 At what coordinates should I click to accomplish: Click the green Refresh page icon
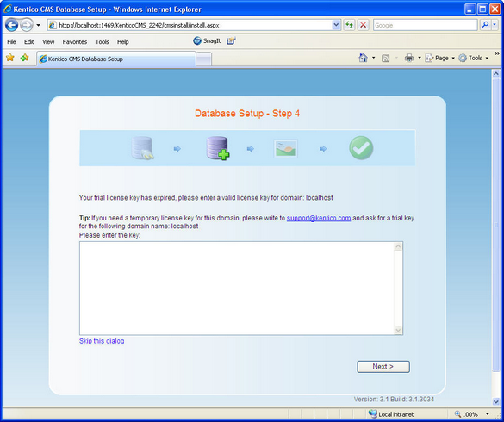(349, 25)
